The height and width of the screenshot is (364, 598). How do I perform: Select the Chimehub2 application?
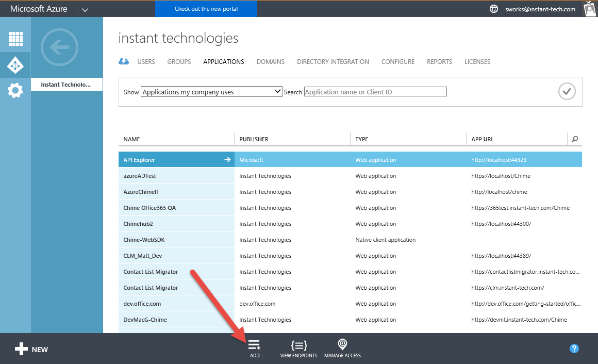[138, 224]
